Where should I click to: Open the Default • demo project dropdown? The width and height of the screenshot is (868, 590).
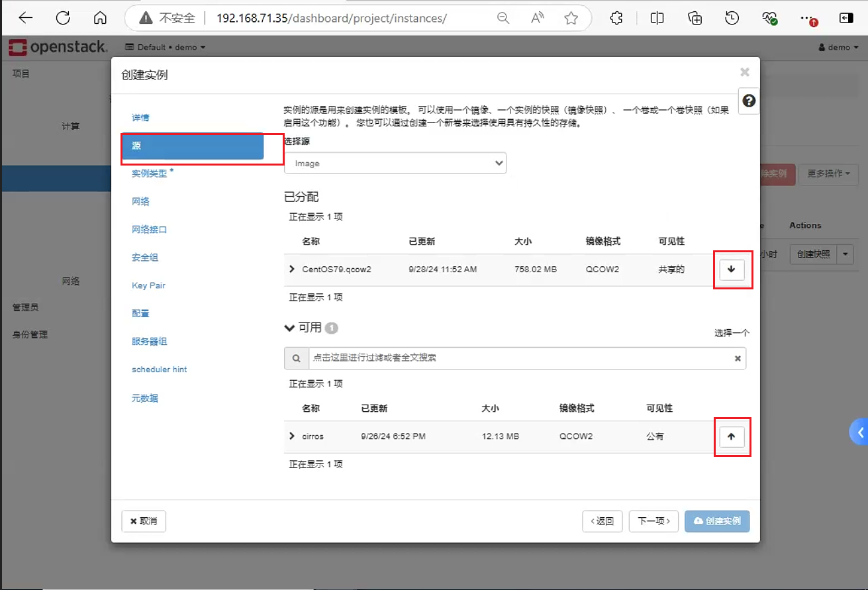point(166,47)
